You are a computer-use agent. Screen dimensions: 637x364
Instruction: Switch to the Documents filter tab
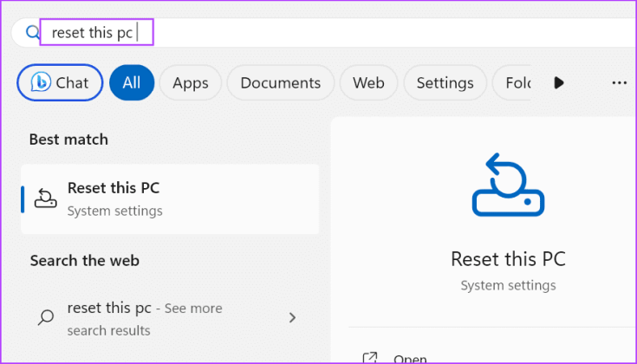coord(280,83)
